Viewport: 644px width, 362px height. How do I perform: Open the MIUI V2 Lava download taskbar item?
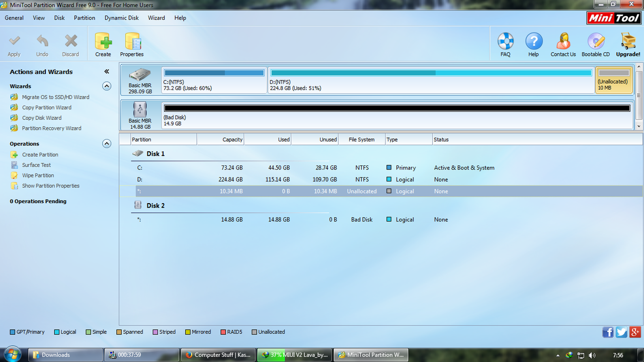(x=295, y=355)
